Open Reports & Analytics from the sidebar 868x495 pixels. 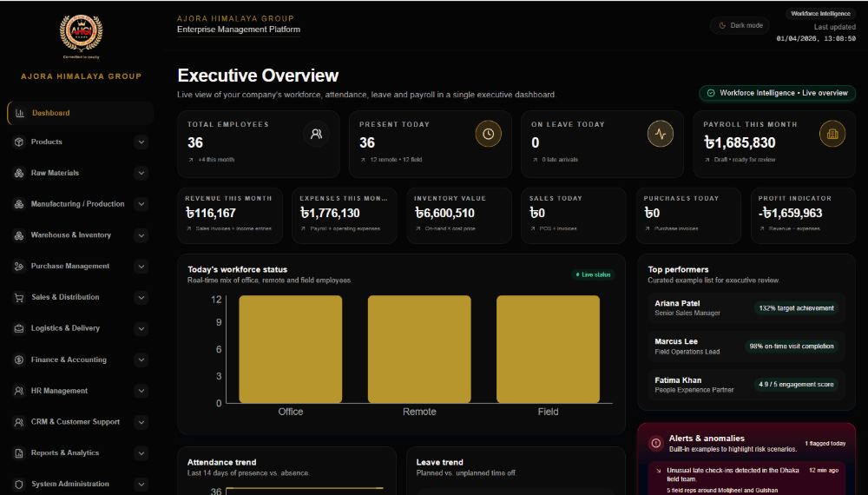point(65,453)
